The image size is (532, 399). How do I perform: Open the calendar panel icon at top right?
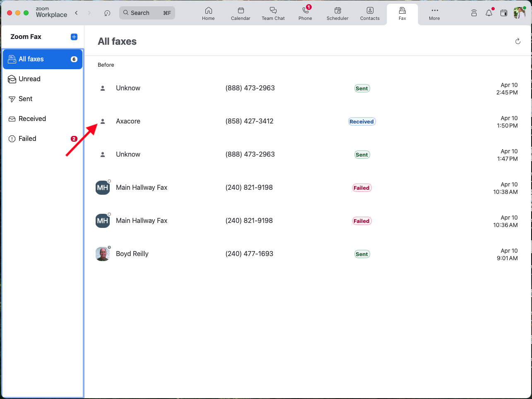pos(504,13)
